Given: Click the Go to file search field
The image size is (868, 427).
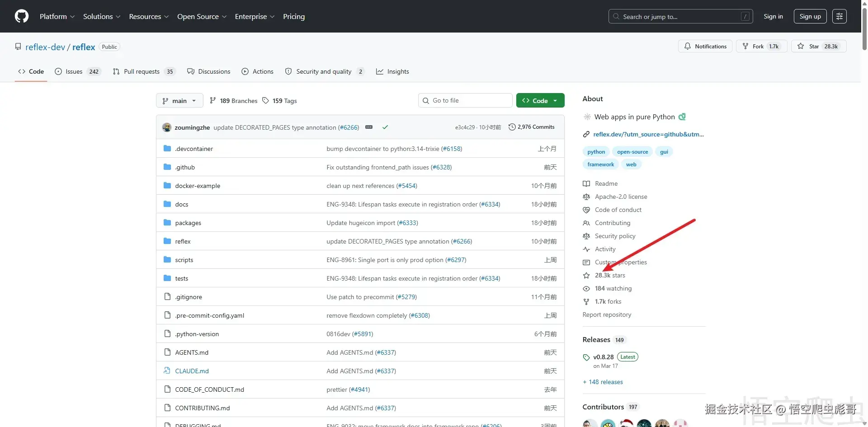Looking at the screenshot, I should click(465, 100).
